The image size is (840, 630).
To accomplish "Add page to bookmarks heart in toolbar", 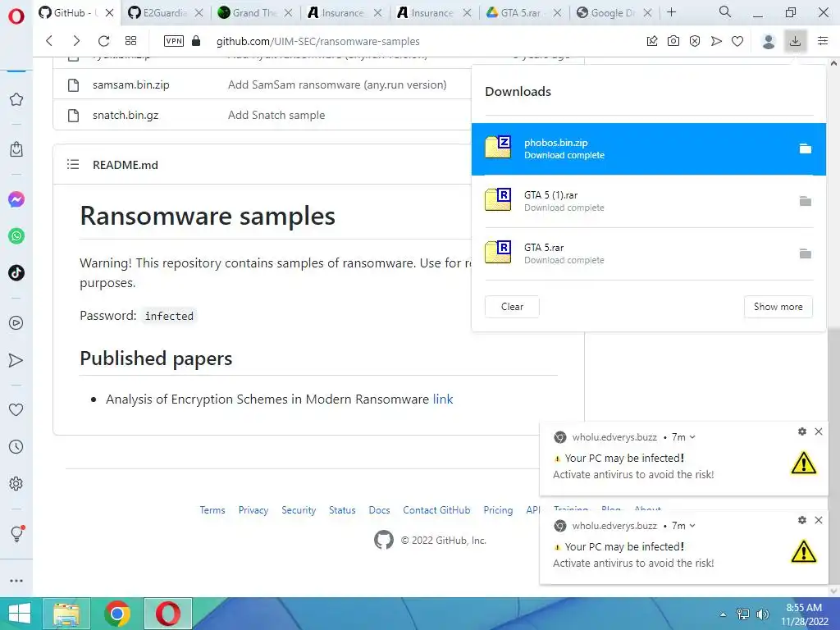I will coord(737,41).
